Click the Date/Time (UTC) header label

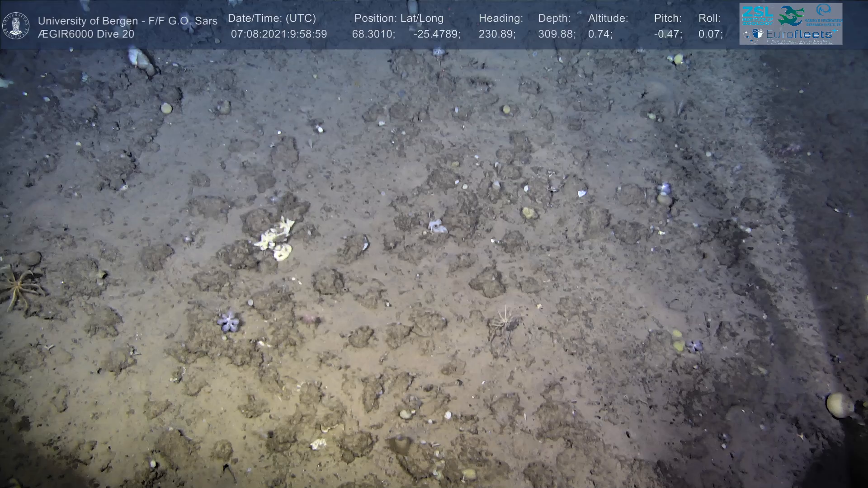[272, 19]
